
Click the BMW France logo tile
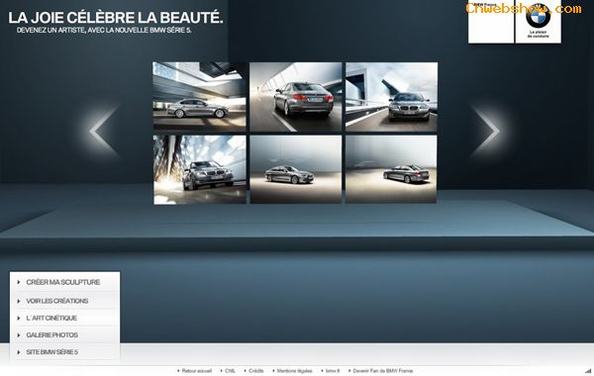click(x=491, y=22)
